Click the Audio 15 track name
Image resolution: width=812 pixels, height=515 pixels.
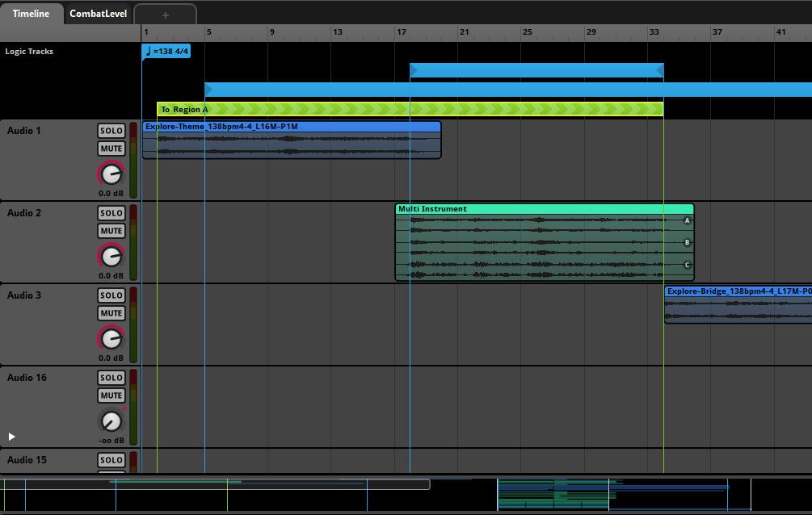tap(27, 459)
